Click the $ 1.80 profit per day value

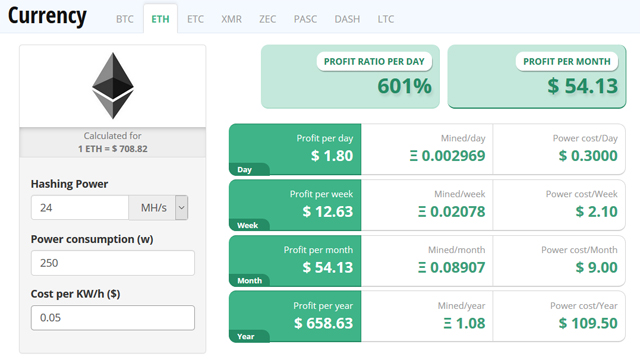[332, 156]
